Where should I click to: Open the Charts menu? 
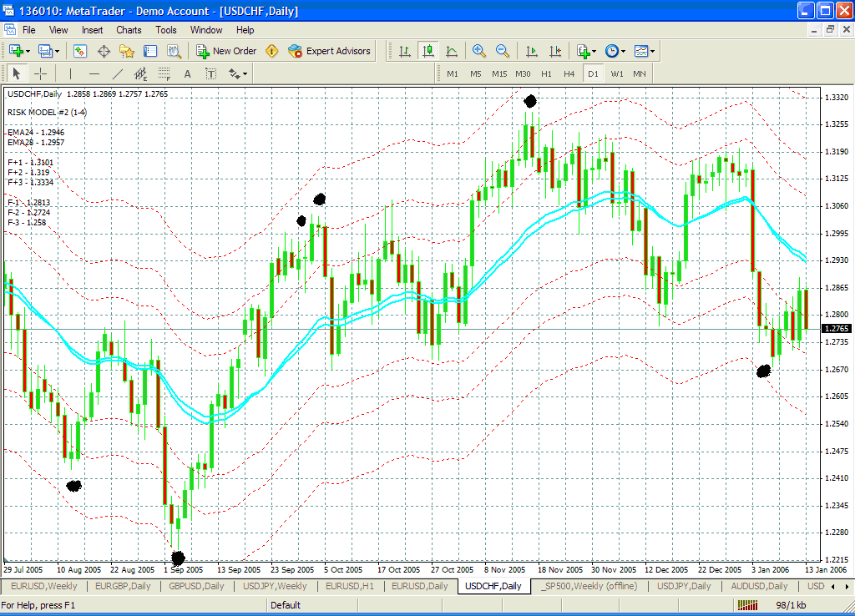129,29
